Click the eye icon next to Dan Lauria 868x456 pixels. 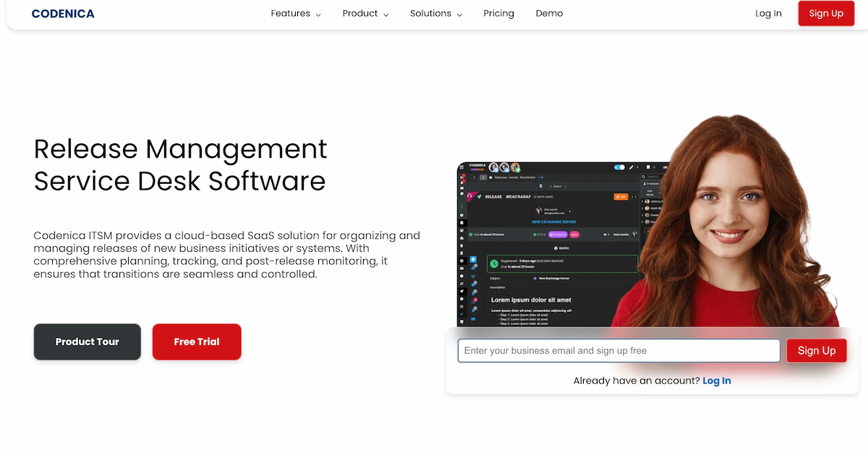coord(605,235)
